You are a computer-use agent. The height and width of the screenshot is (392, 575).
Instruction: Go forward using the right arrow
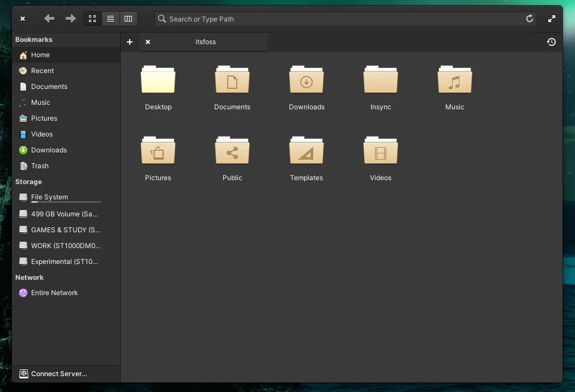pos(70,19)
